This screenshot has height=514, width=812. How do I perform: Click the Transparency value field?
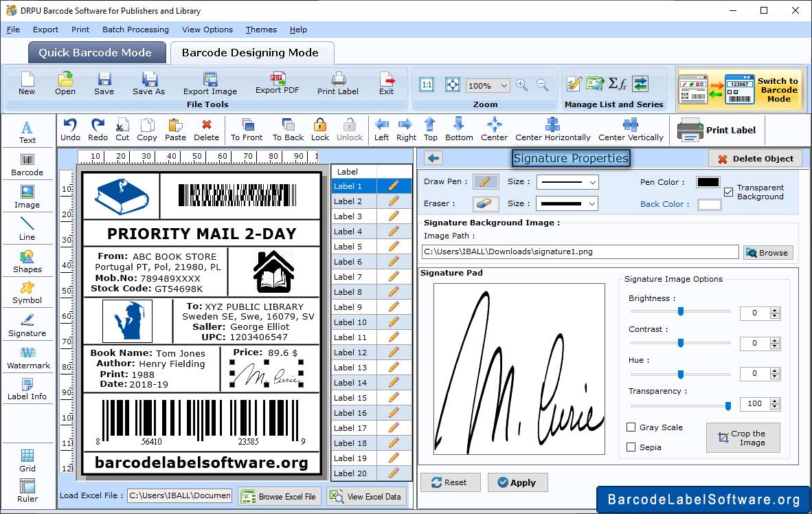pos(754,403)
